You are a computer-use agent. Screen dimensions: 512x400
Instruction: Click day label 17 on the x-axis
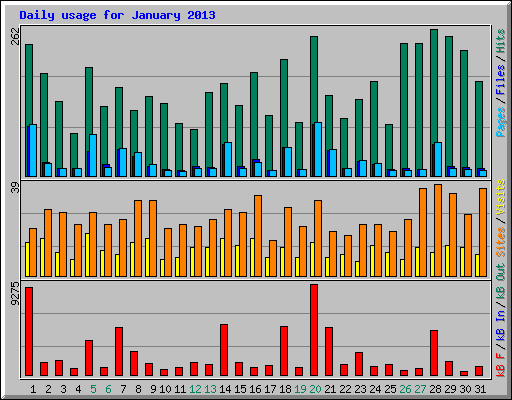coord(270,389)
